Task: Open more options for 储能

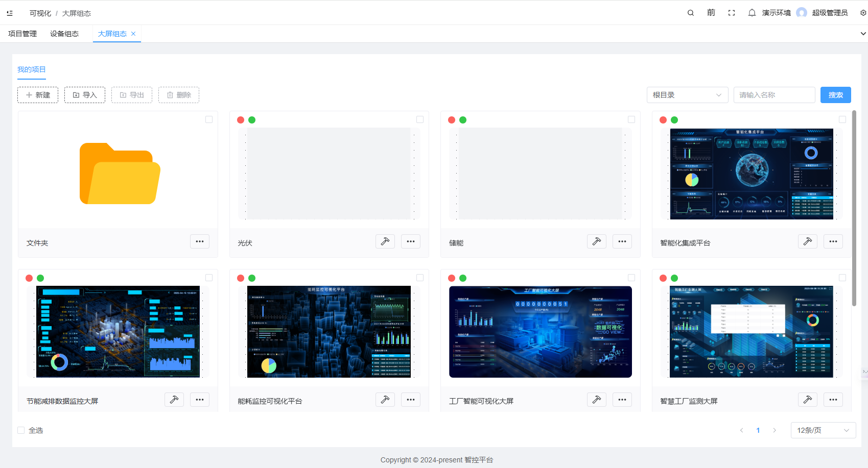Action: [622, 241]
